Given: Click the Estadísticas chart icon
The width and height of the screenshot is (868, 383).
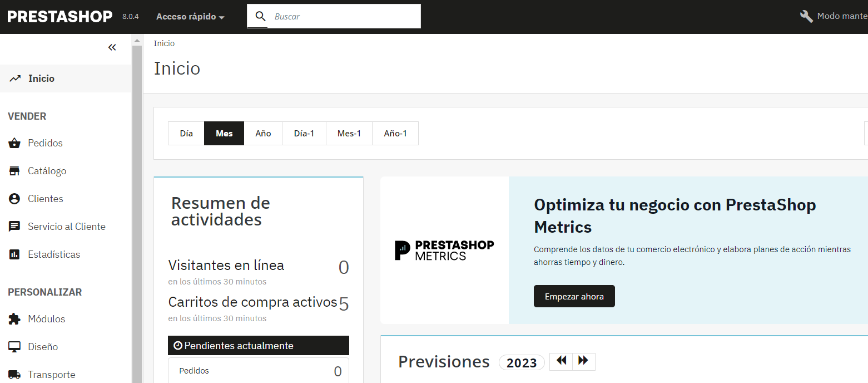Looking at the screenshot, I should click(14, 254).
